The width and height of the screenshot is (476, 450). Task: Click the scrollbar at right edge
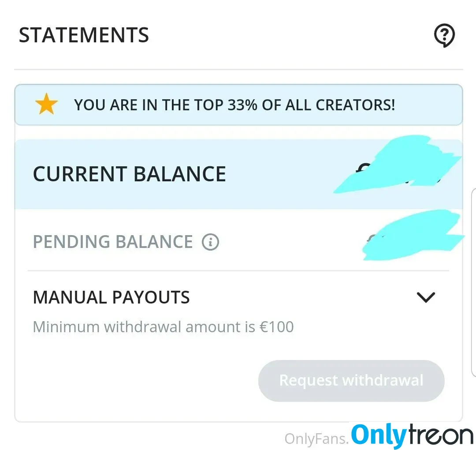pyautogui.click(x=473, y=283)
